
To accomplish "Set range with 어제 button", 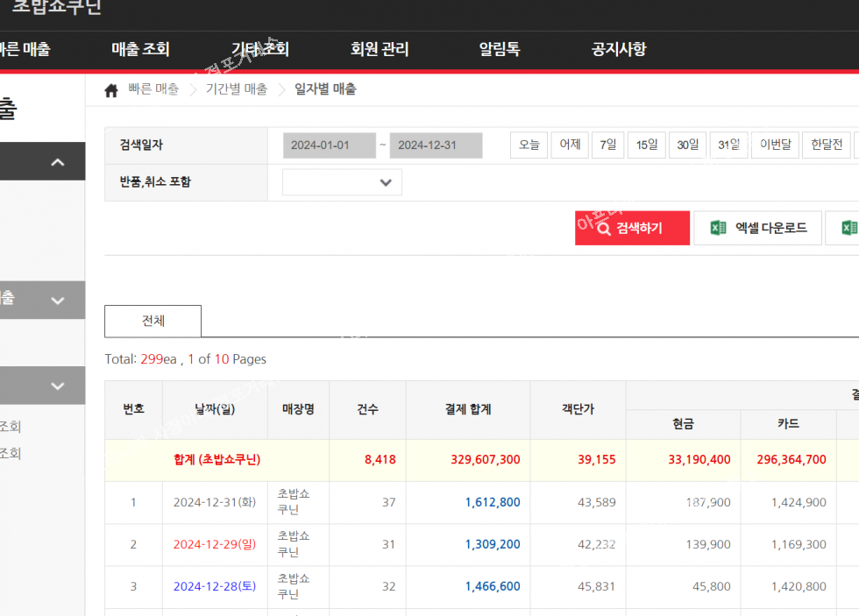I will 570,145.
